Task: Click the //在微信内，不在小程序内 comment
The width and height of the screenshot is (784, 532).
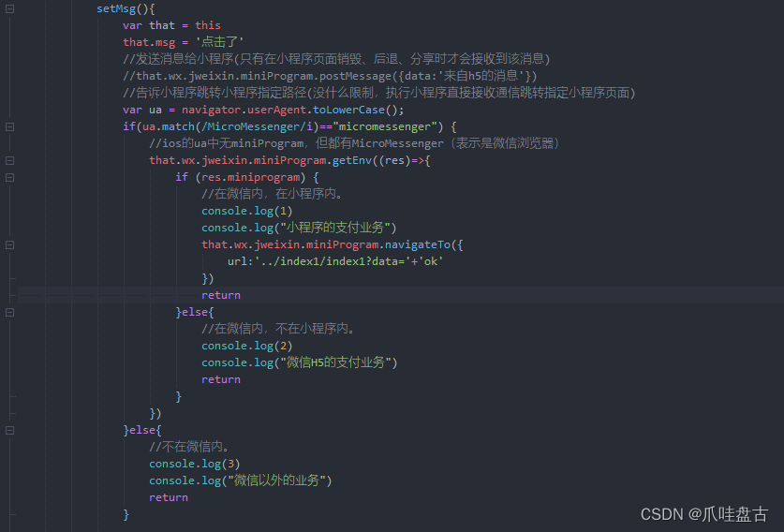Action: pyautogui.click(x=278, y=329)
